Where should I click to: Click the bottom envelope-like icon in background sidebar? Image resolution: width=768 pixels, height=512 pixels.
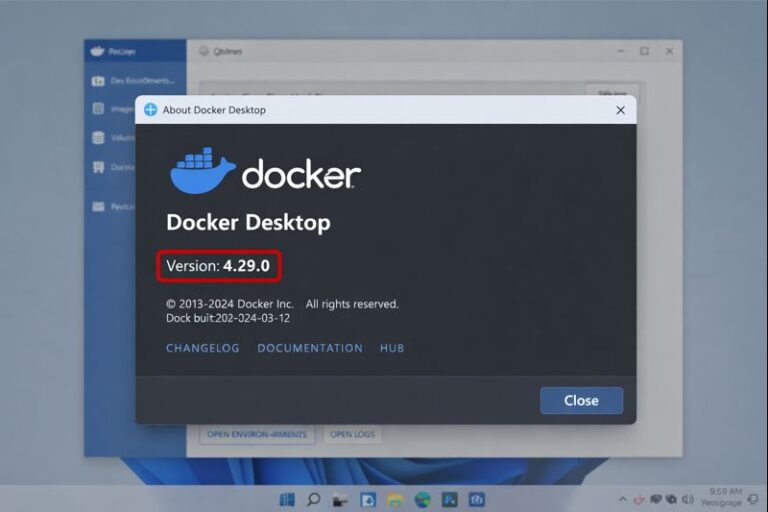[x=98, y=207]
